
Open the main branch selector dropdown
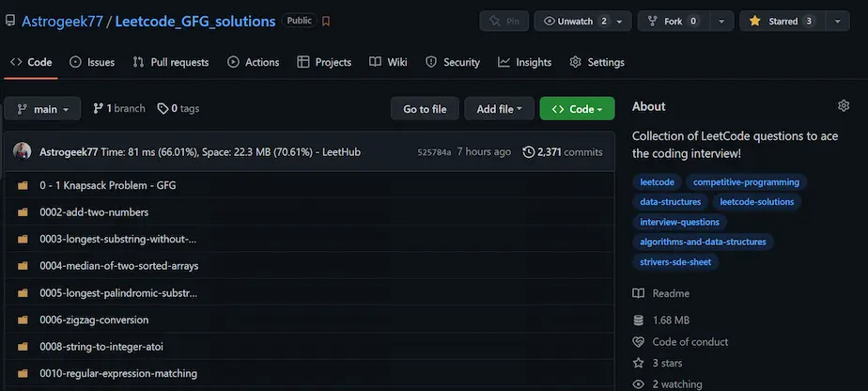[x=42, y=108]
